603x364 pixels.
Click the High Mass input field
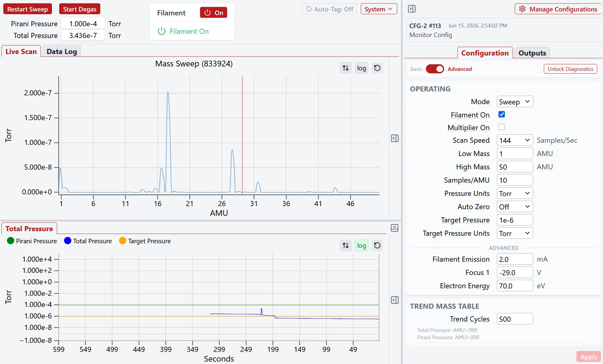[515, 167]
